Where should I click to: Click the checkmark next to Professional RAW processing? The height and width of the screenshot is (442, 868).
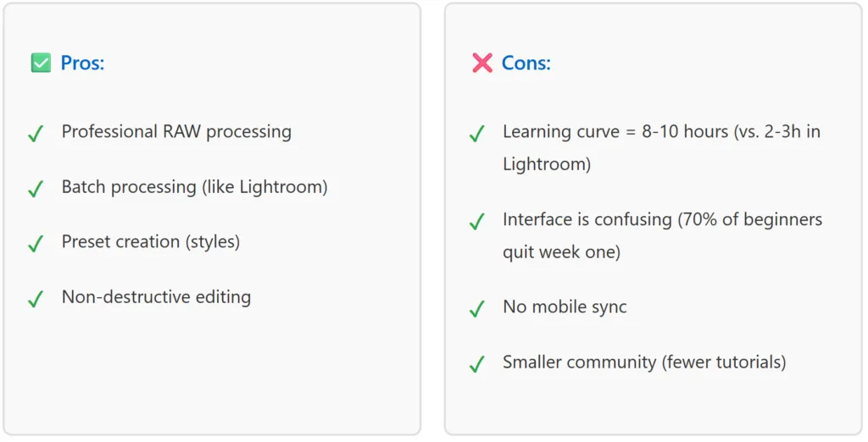tap(36, 134)
